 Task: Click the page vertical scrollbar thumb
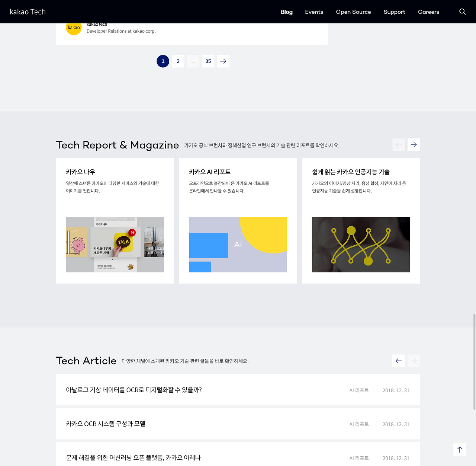(474, 362)
